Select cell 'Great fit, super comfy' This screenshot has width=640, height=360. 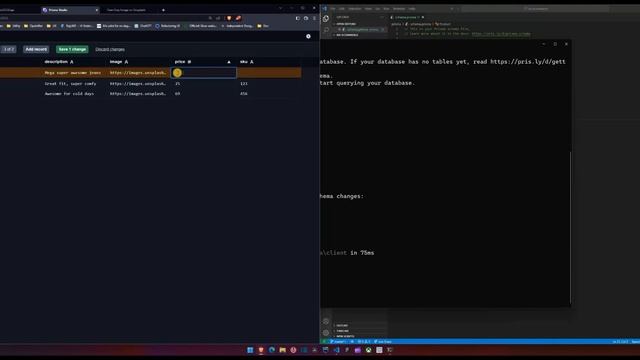pyautogui.click(x=71, y=83)
